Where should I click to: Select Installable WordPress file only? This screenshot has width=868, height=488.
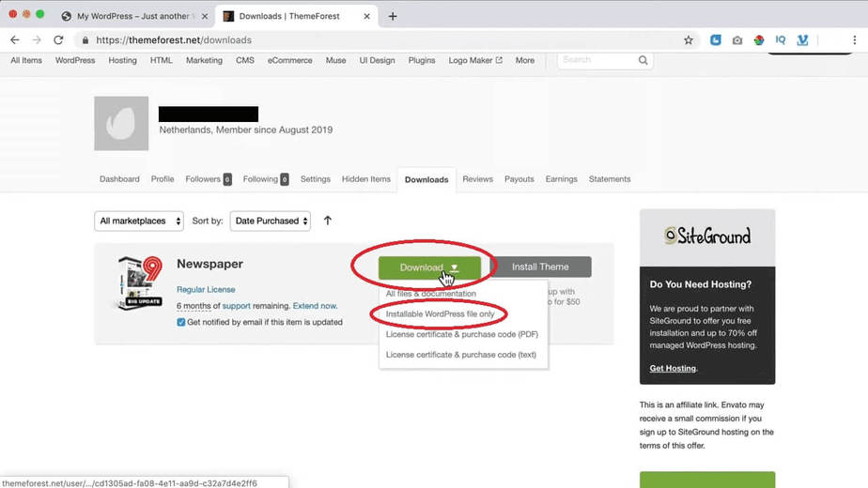(440, 313)
